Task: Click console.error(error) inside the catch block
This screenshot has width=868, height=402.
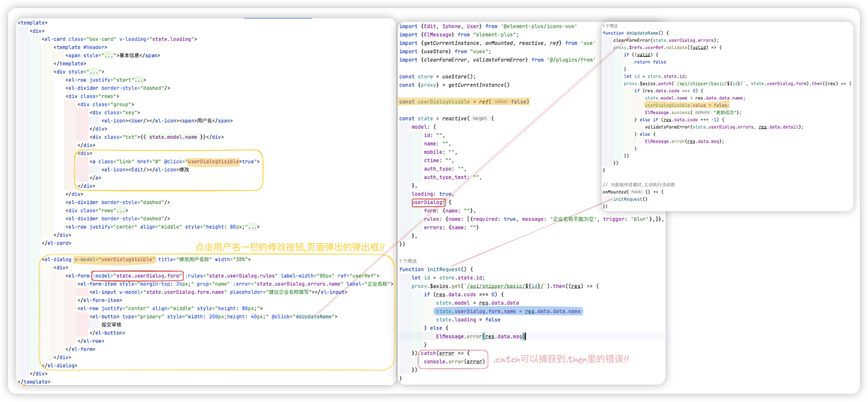Action: 454,362
